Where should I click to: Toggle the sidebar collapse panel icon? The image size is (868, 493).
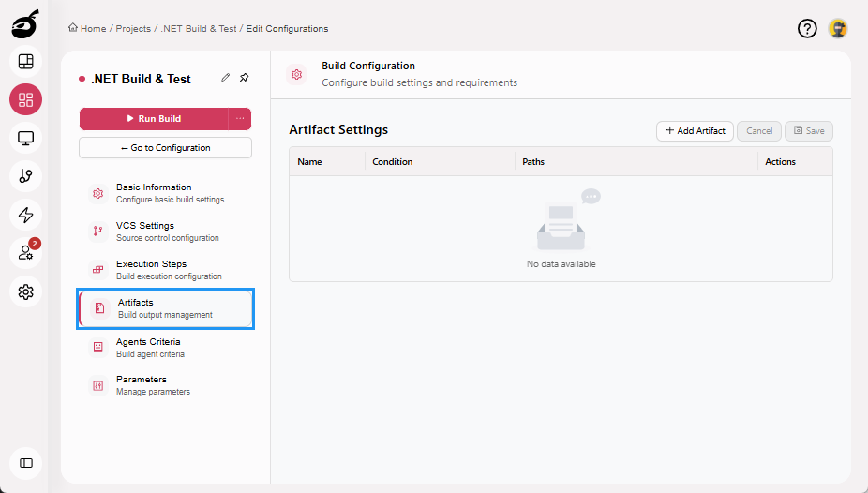tap(25, 463)
